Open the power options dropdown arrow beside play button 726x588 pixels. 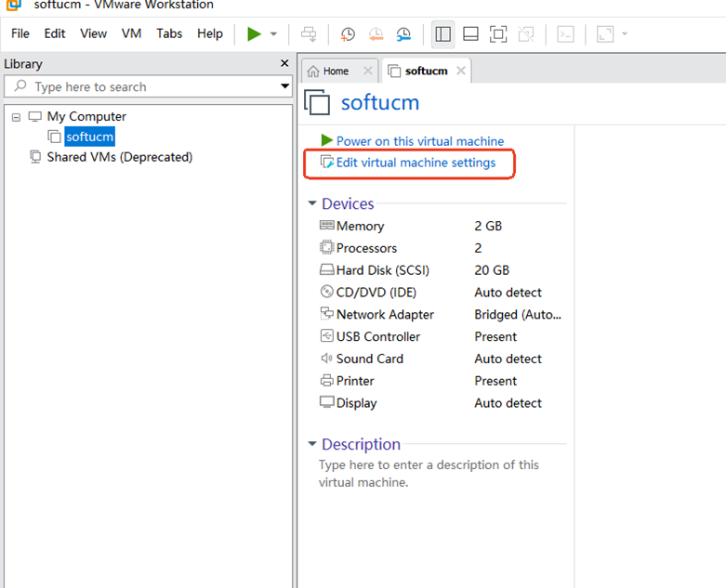[273, 33]
